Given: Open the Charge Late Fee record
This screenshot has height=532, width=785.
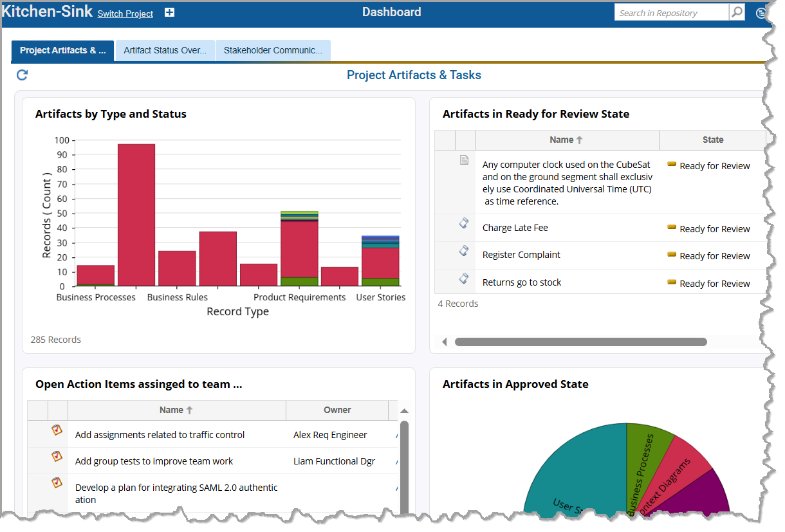Looking at the screenshot, I should pyautogui.click(x=515, y=228).
